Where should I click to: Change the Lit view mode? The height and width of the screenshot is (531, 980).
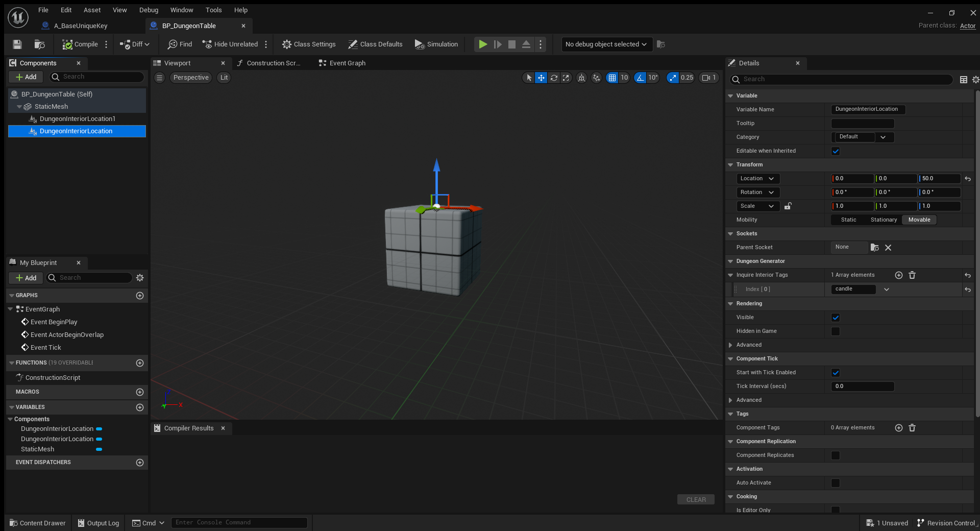[x=224, y=78]
